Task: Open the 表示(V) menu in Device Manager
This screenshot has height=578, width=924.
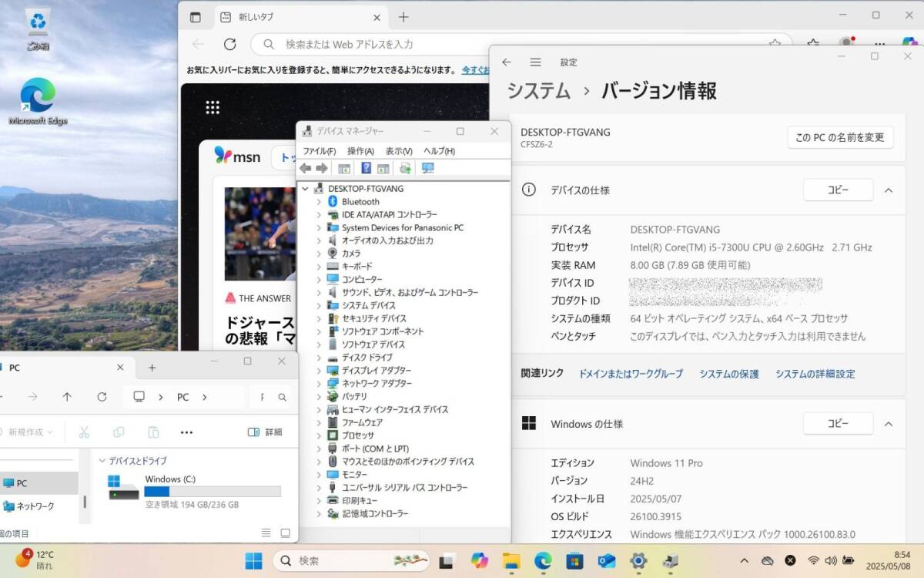Action: pos(399,151)
